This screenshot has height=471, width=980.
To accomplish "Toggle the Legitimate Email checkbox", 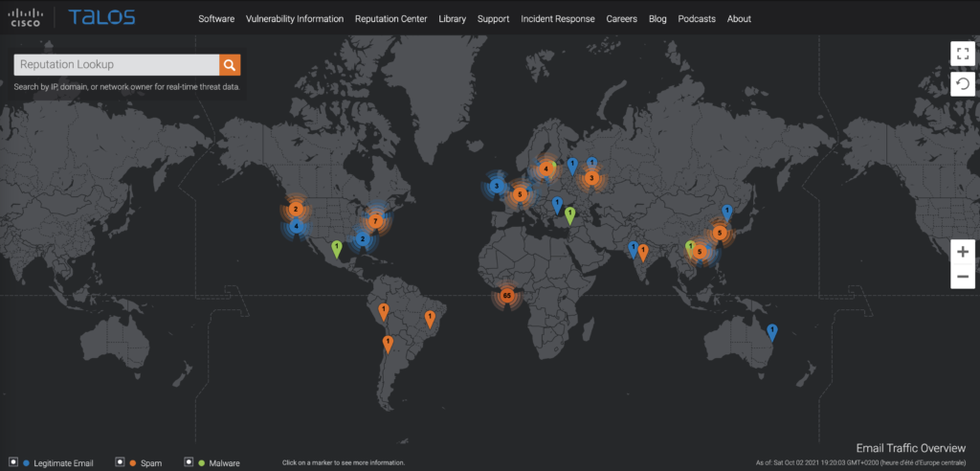I will point(11,462).
